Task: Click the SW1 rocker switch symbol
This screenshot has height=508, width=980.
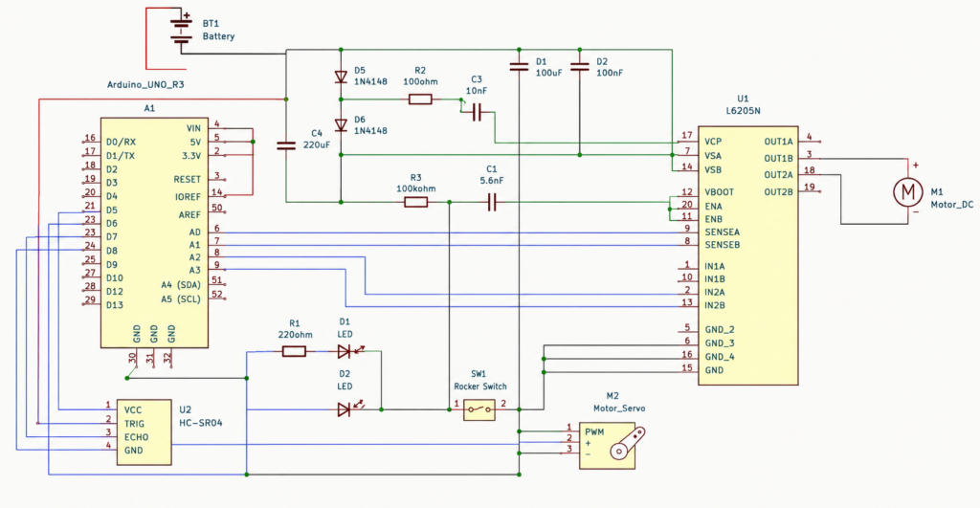Action: point(479,409)
